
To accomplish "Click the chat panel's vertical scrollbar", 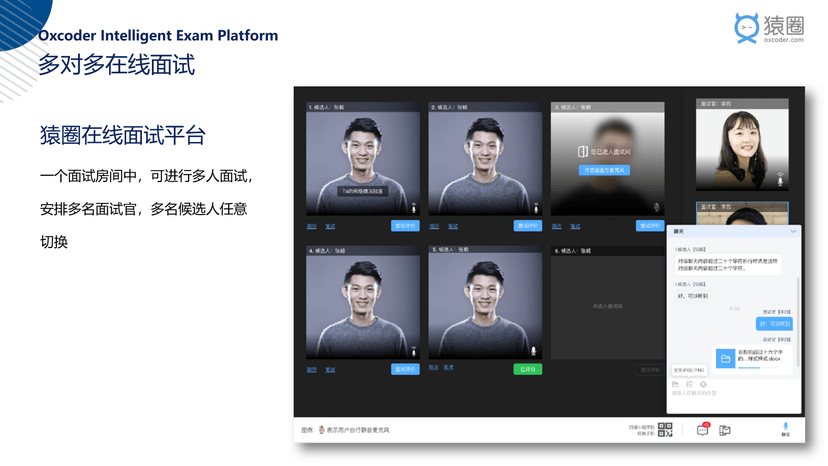I will (797, 320).
